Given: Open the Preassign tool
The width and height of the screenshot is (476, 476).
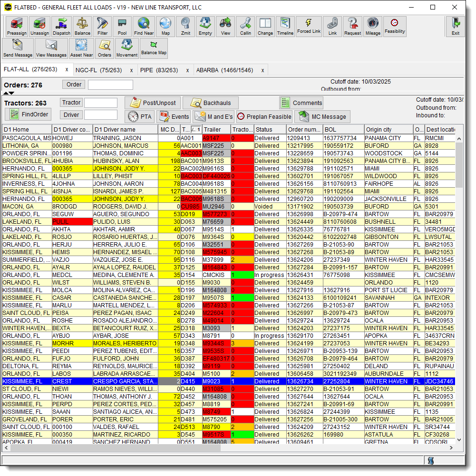Looking at the screenshot, I should pos(17,27).
